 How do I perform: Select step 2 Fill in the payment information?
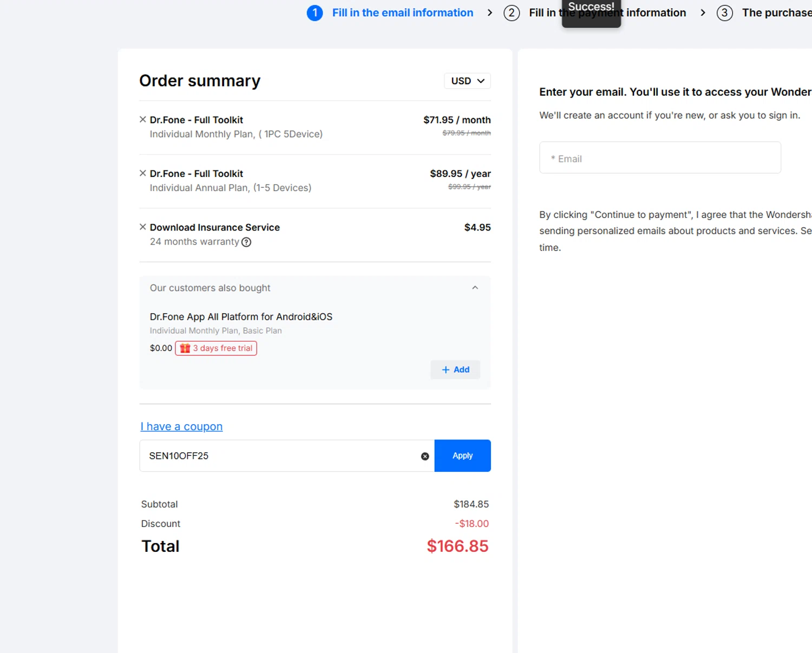coord(595,12)
